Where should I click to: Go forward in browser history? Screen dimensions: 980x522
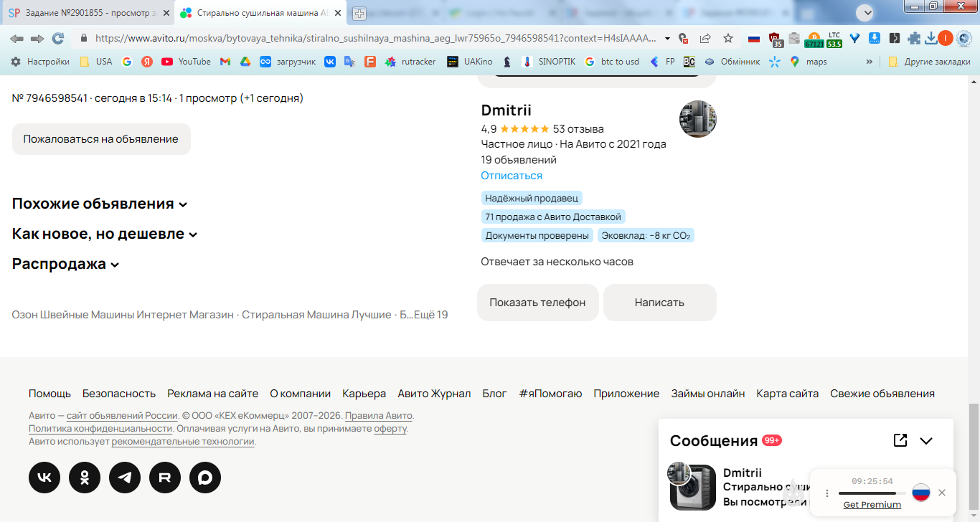(37, 38)
